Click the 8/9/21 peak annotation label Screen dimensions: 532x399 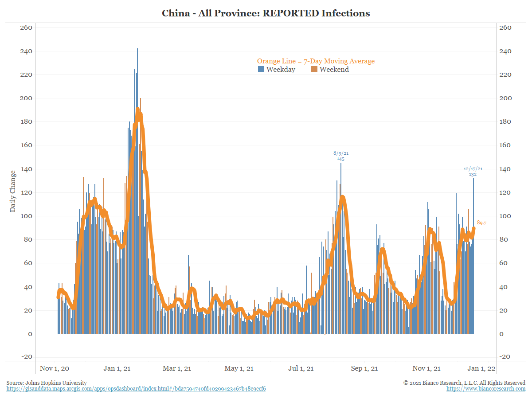coord(340,153)
